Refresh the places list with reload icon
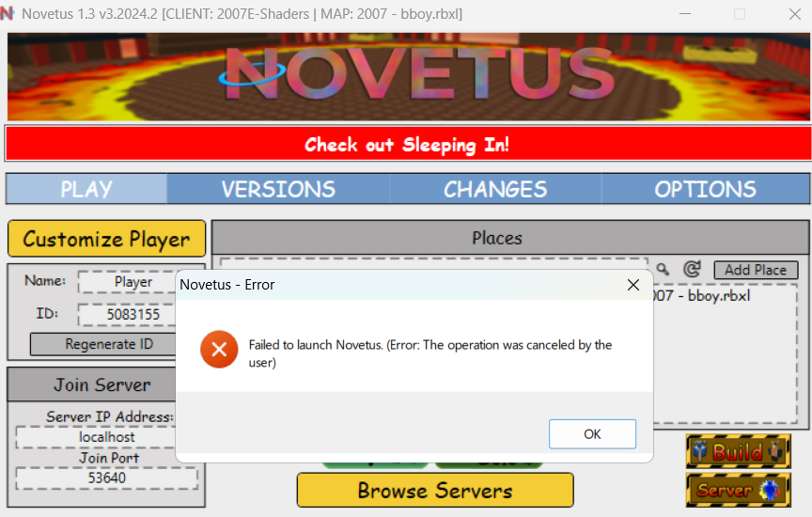Viewport: 812px width, 517px height. tap(692, 269)
